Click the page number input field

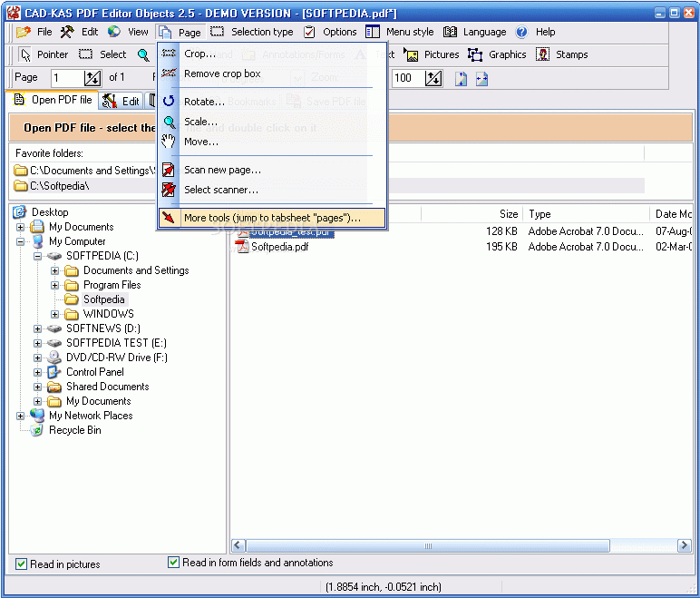(x=67, y=78)
